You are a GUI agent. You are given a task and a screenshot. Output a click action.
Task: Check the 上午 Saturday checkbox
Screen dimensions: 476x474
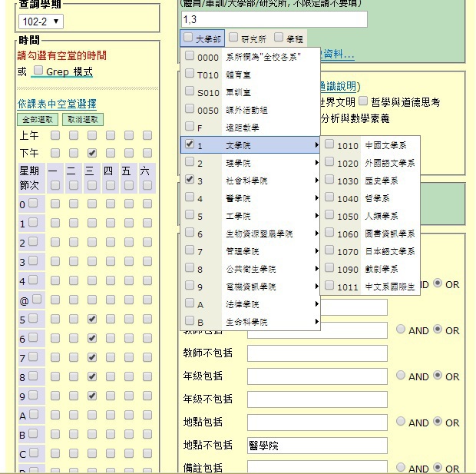(147, 135)
